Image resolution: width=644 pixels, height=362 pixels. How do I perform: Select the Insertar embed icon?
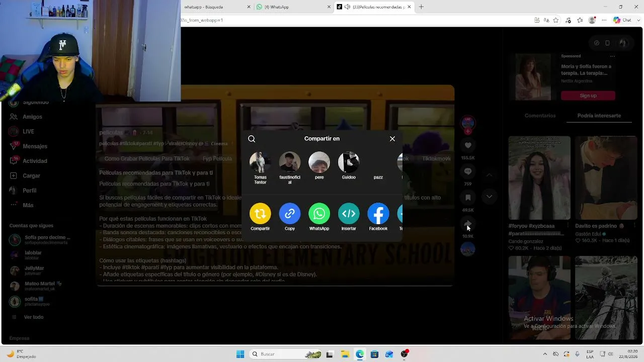click(349, 214)
